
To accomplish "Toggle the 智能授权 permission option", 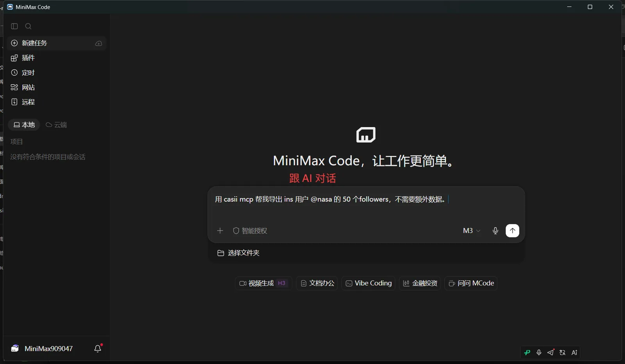I will coord(250,231).
